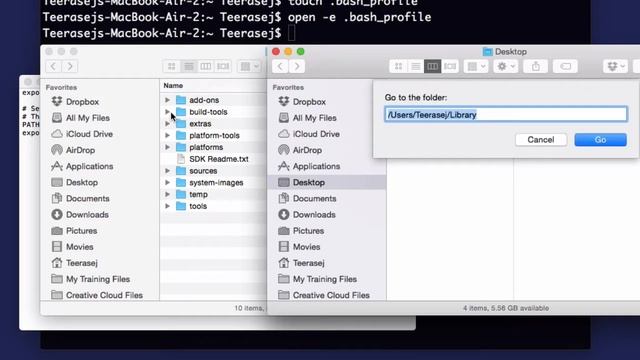This screenshot has height=360, width=640.
Task: Expand the sources folder
Action: [167, 171]
